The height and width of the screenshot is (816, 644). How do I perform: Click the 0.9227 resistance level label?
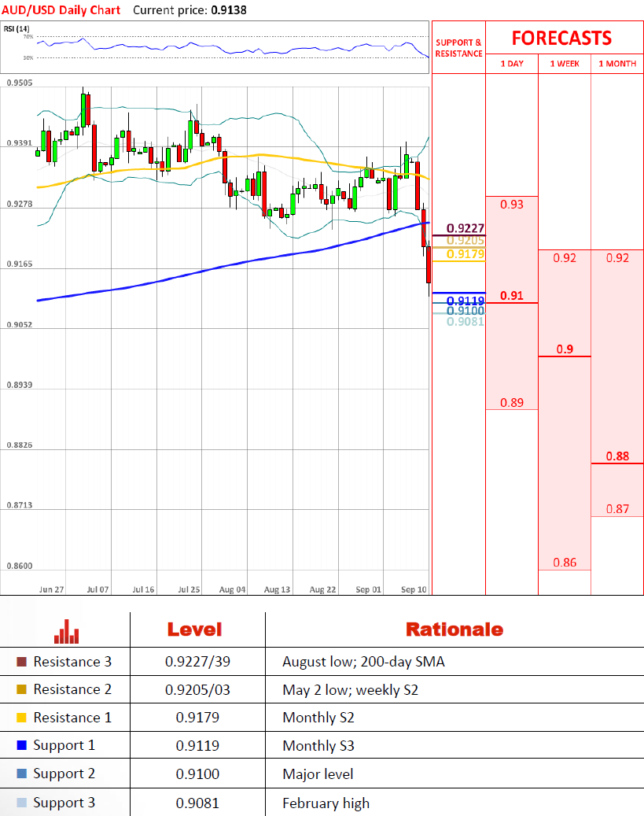pyautogui.click(x=466, y=228)
